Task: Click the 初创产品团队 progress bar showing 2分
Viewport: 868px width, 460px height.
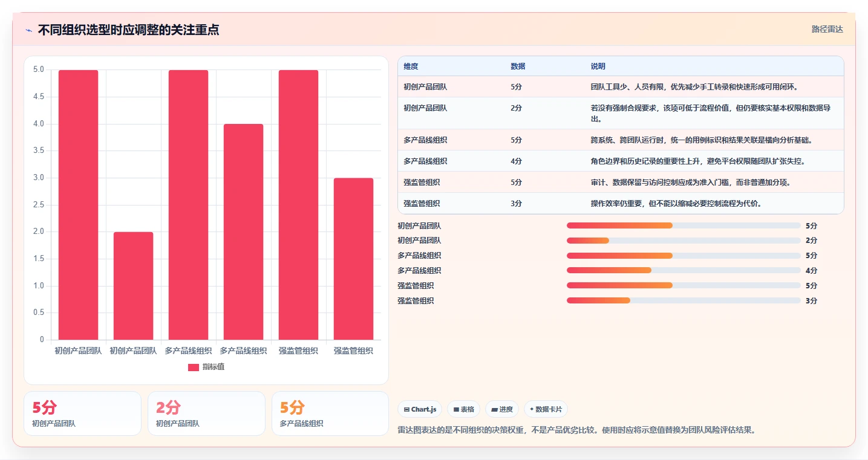Action: coord(684,241)
